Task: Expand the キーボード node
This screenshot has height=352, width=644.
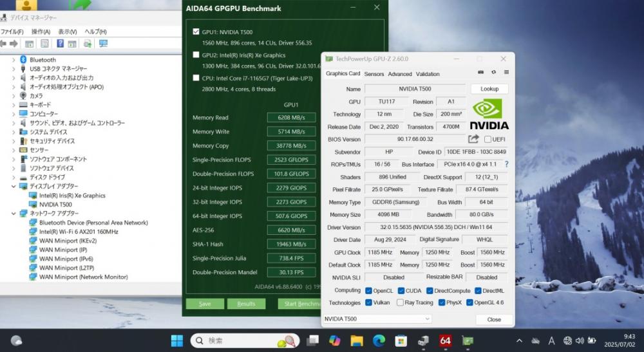Action: [14, 105]
